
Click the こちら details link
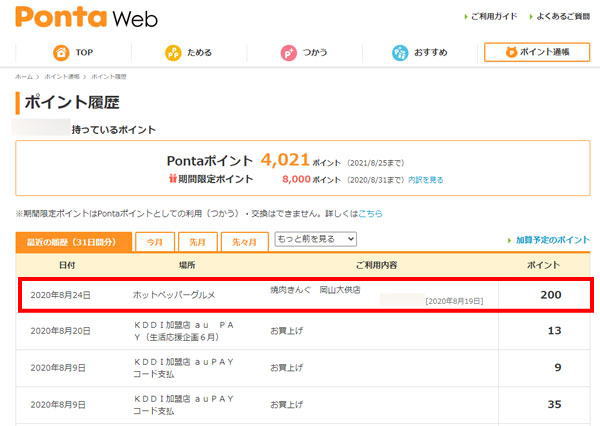[371, 213]
